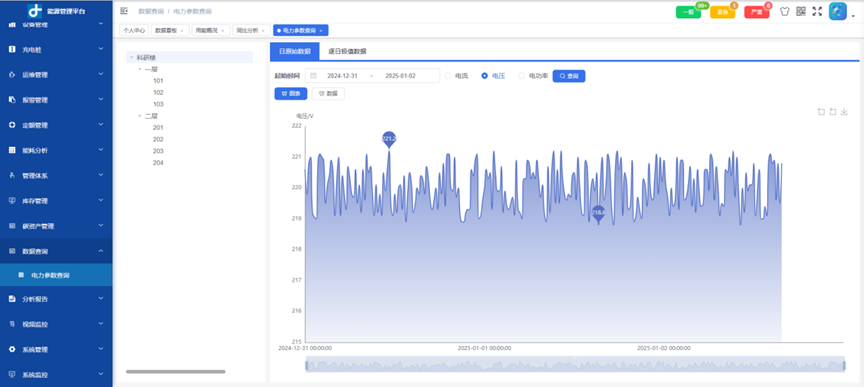This screenshot has width=864, height=387.
Task: Click the 221.2 maximum marker pin
Action: (390, 139)
